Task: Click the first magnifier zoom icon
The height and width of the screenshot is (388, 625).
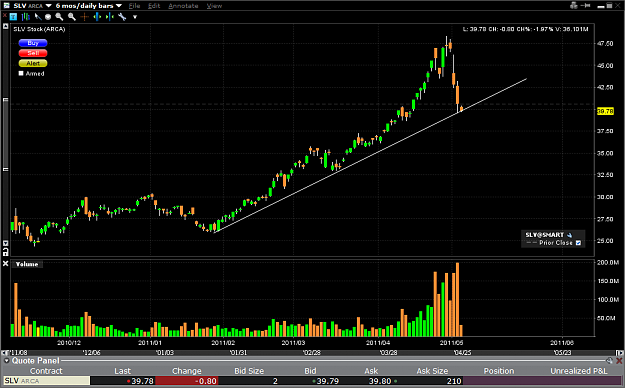Action: coord(59,17)
